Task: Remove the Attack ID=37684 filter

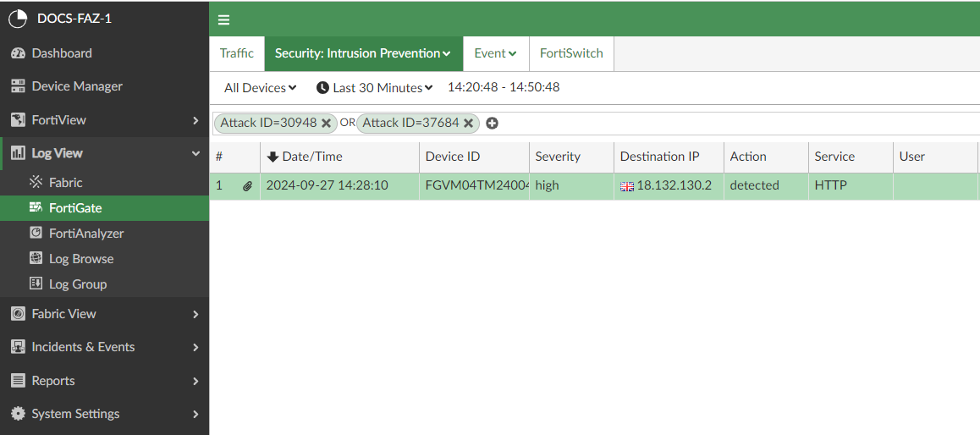Action: [x=468, y=123]
